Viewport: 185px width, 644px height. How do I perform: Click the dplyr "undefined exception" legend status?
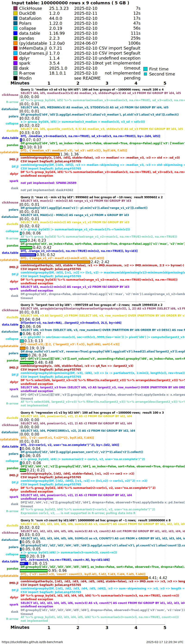click(x=120, y=58)
